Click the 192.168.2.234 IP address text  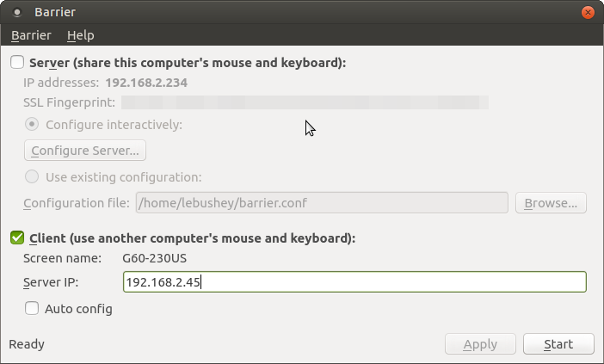click(x=146, y=83)
